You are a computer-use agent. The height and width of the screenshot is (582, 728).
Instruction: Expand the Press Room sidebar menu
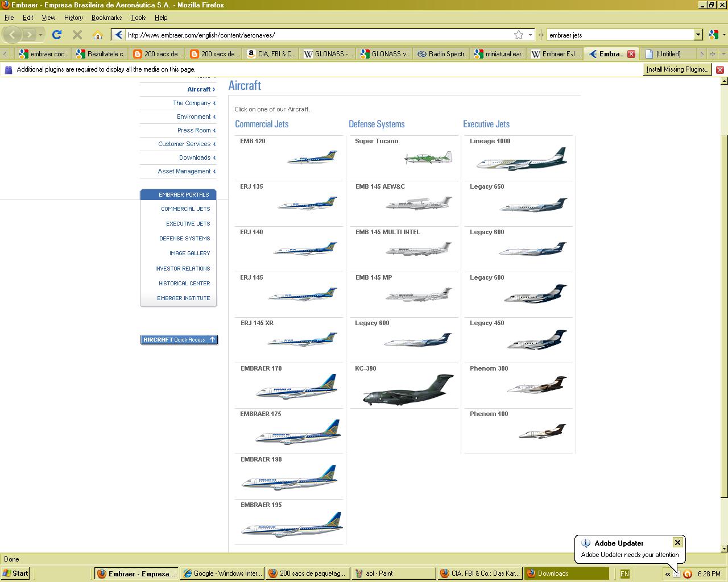pos(196,130)
